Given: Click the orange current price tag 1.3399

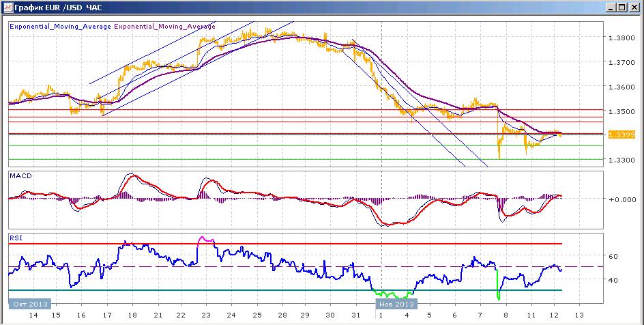Looking at the screenshot, I should pyautogui.click(x=621, y=135).
